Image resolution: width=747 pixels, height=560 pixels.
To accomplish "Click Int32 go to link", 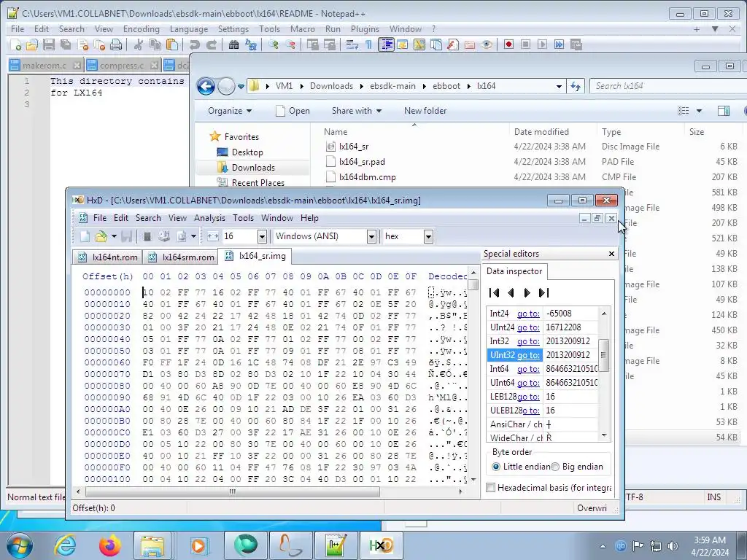I will click(x=528, y=341).
